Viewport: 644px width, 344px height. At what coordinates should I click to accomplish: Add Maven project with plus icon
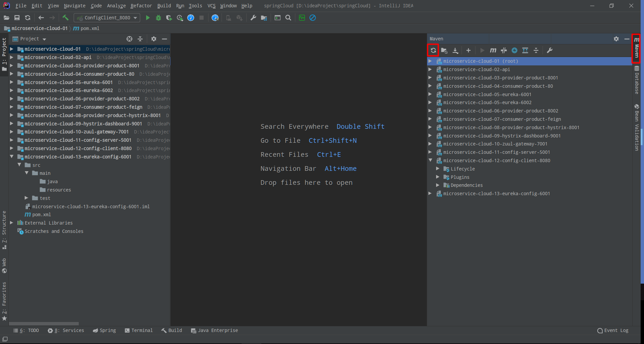(468, 50)
